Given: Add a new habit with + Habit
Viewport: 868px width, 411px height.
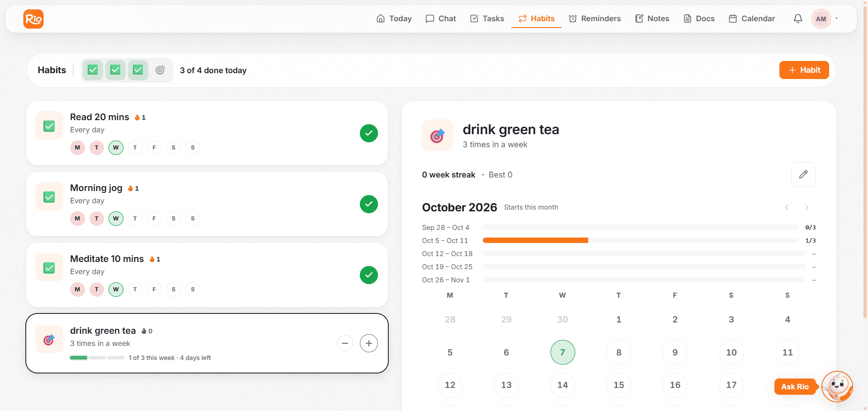Looking at the screenshot, I should click(x=804, y=70).
